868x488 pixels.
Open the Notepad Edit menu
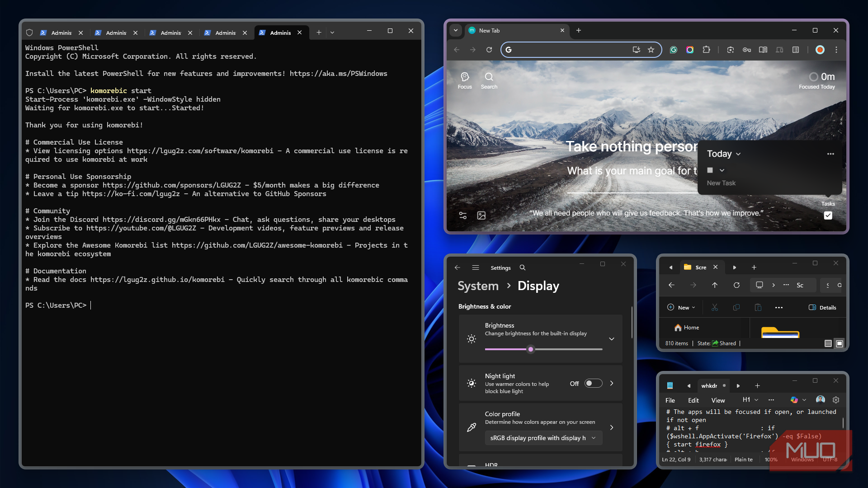pos(693,400)
